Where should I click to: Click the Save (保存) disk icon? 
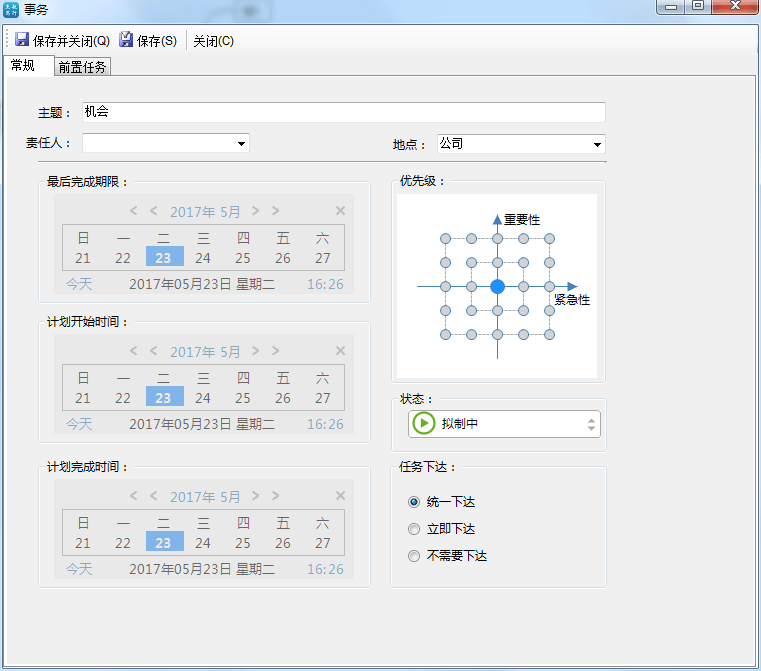coord(126,41)
